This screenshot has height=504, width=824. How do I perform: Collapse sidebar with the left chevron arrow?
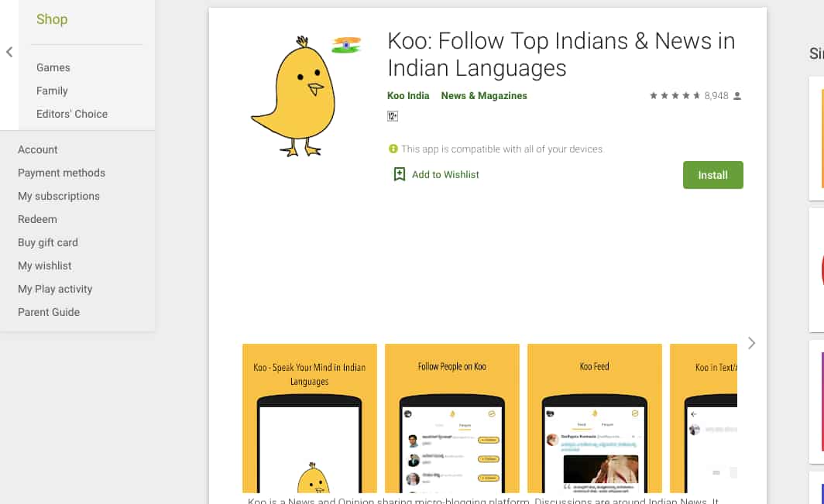(x=9, y=52)
